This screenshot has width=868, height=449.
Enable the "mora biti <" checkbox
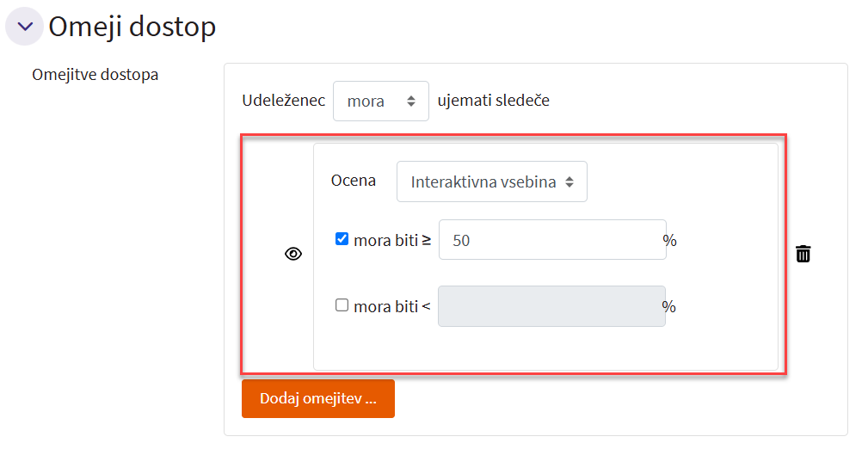point(342,304)
